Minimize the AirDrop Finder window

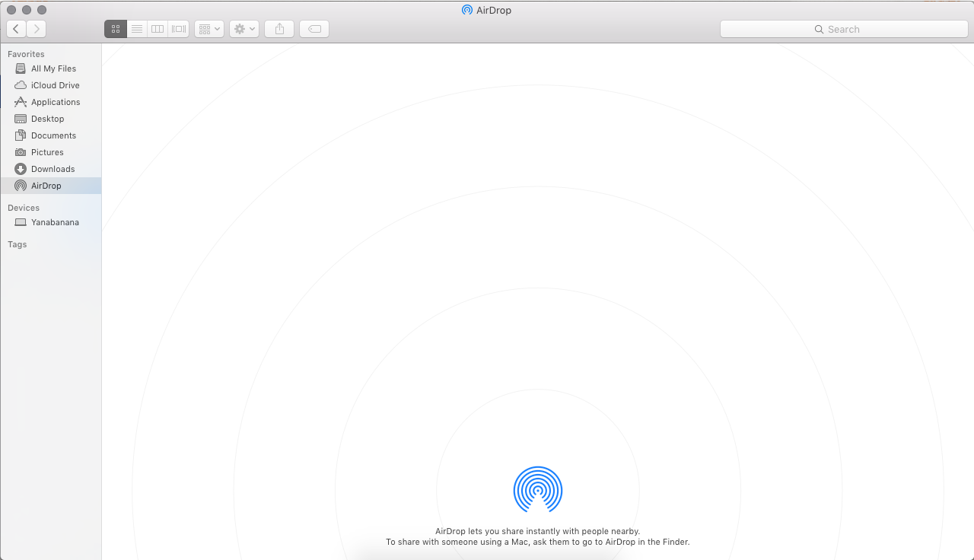point(27,10)
